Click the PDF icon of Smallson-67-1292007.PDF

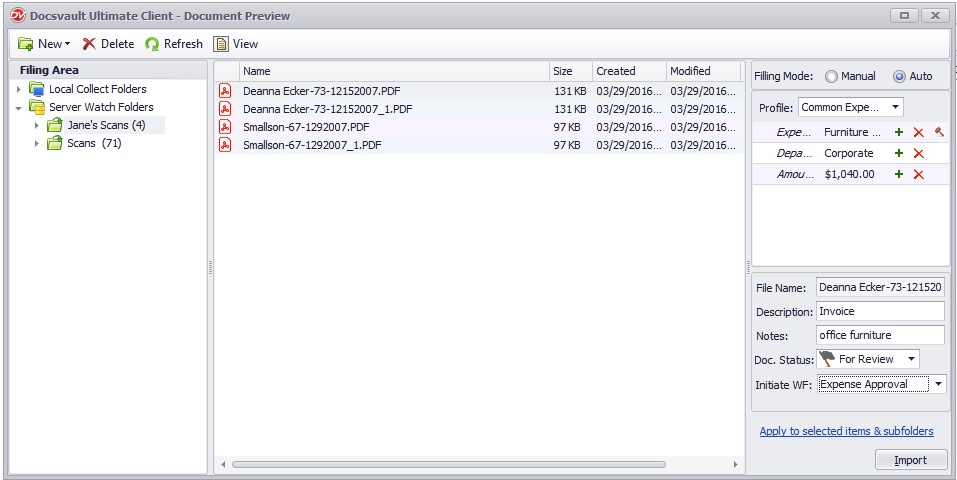pyautogui.click(x=225, y=127)
